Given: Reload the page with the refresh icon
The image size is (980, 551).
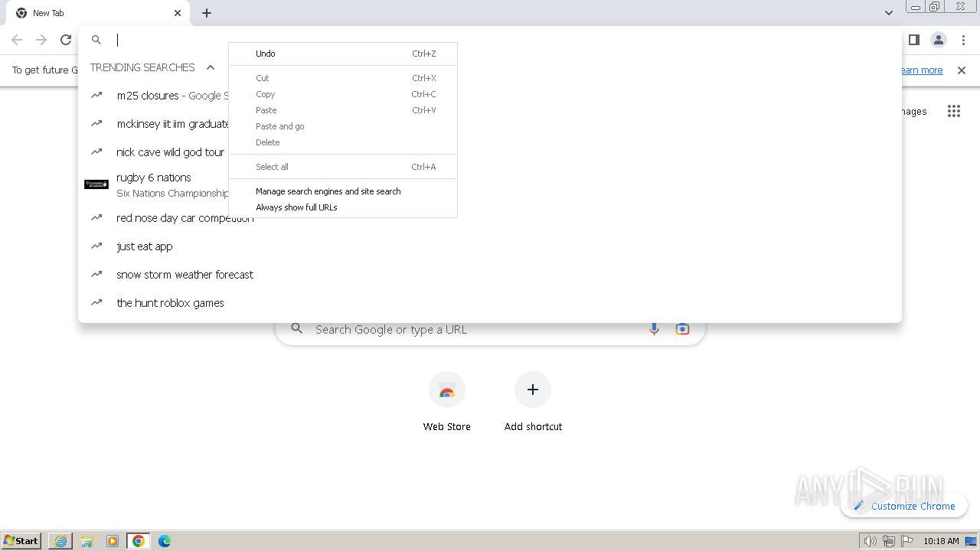Looking at the screenshot, I should pyautogui.click(x=66, y=40).
